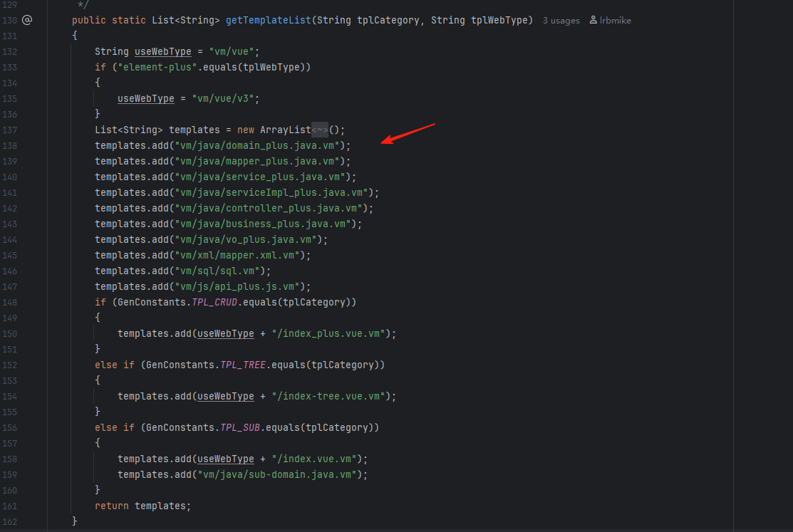This screenshot has width=793, height=532.
Task: Click line number 138 in the gutter
Action: point(9,145)
